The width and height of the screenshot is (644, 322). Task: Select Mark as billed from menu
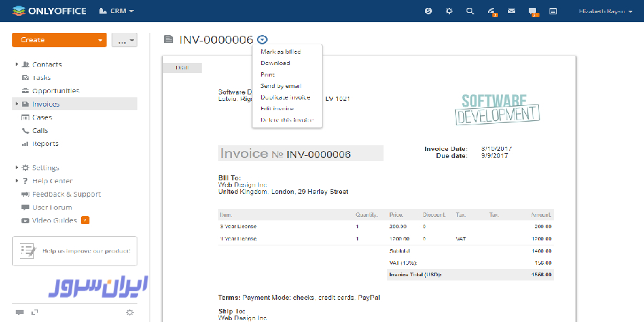(x=280, y=52)
